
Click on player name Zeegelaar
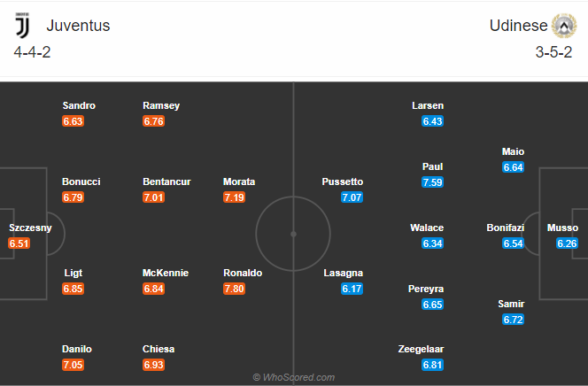[x=421, y=349]
